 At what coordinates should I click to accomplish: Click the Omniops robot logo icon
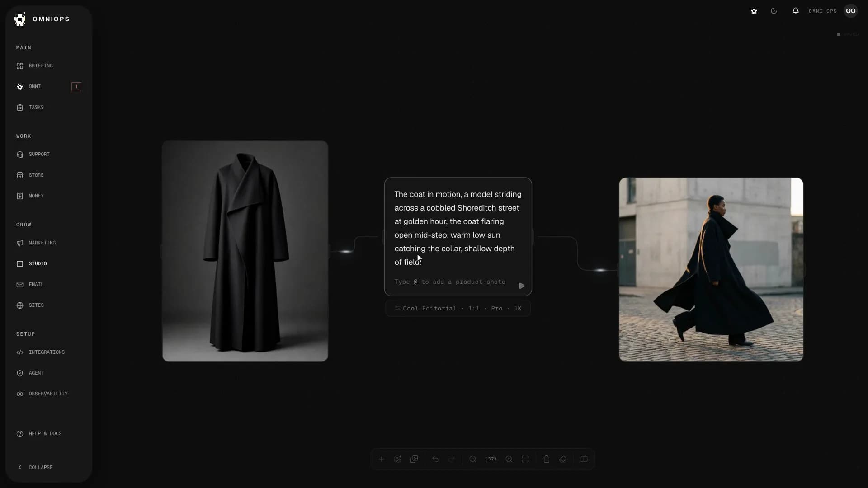click(20, 19)
